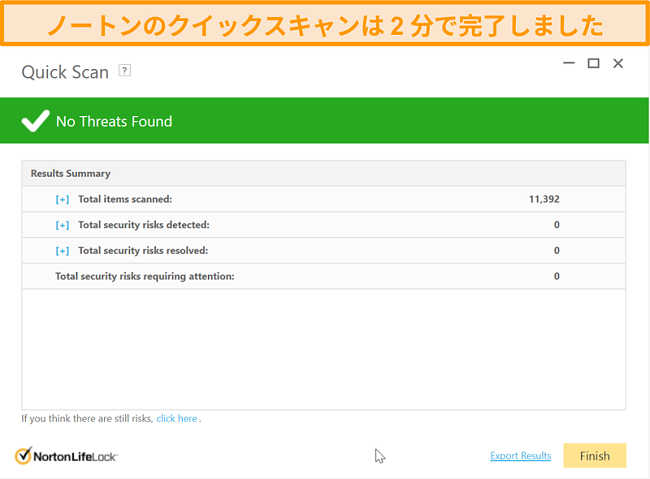The height and width of the screenshot is (479, 650).
Task: Maximize the Quick Scan window
Action: pos(593,63)
